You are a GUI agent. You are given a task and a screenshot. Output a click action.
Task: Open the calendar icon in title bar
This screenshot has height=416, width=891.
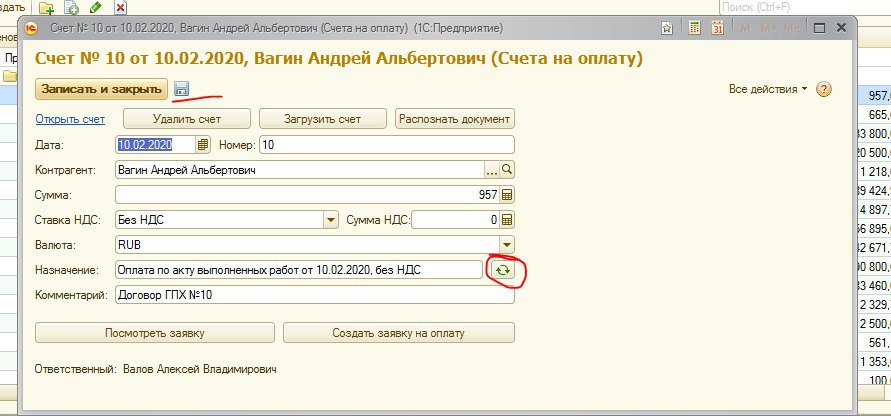tap(717, 30)
